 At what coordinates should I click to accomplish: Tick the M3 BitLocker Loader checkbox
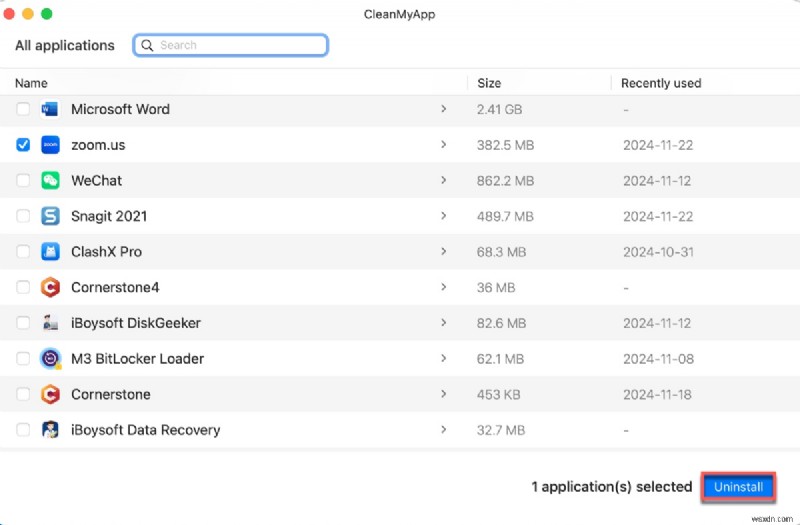pyautogui.click(x=23, y=359)
